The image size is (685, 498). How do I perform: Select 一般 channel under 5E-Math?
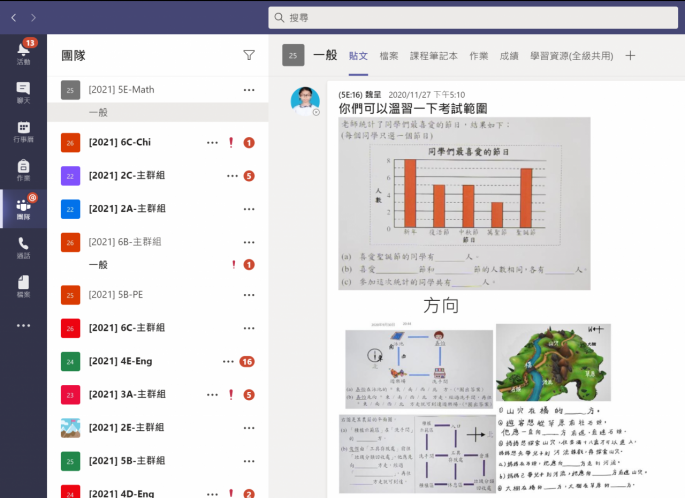pos(158,112)
